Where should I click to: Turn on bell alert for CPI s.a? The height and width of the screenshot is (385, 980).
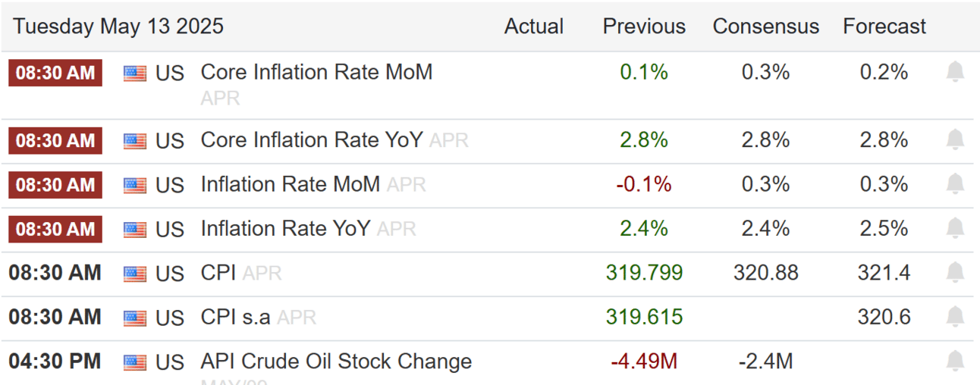tap(955, 317)
